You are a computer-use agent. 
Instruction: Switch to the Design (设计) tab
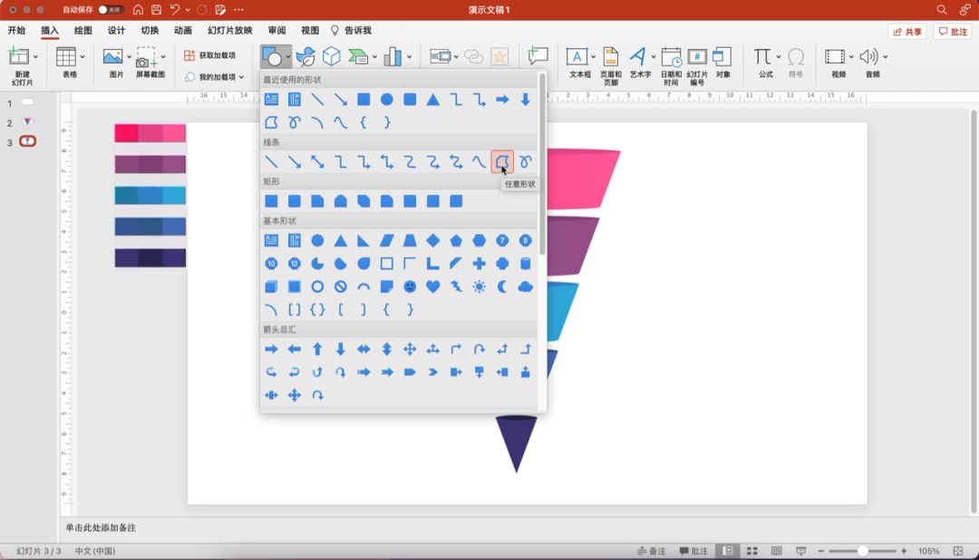tap(116, 30)
